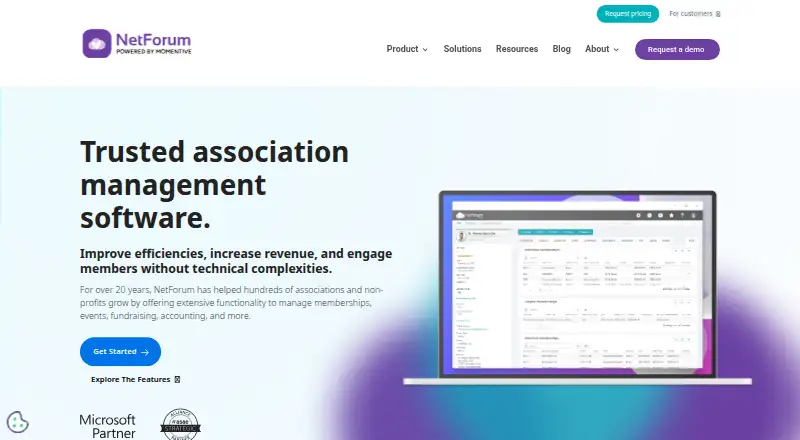Open the cookie preferences icon
This screenshot has width=800, height=440.
(17, 422)
